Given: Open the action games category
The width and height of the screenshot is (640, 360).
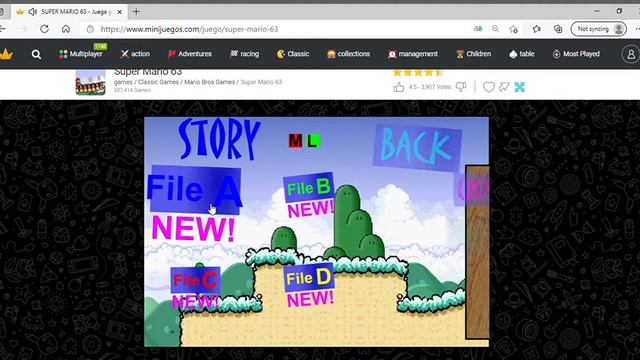Looking at the screenshot, I should [x=136, y=54].
